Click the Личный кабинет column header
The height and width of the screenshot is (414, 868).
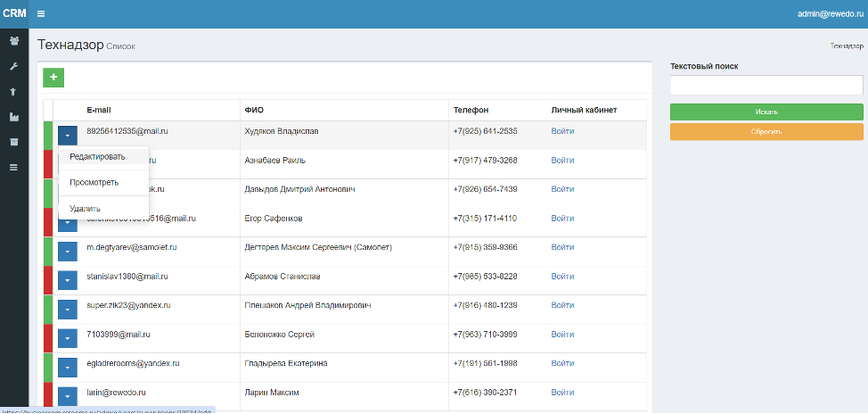click(584, 111)
